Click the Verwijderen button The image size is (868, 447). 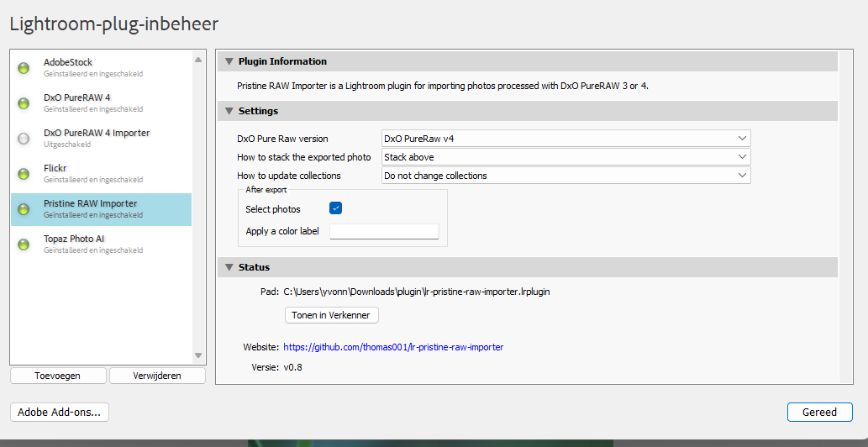[157, 376]
